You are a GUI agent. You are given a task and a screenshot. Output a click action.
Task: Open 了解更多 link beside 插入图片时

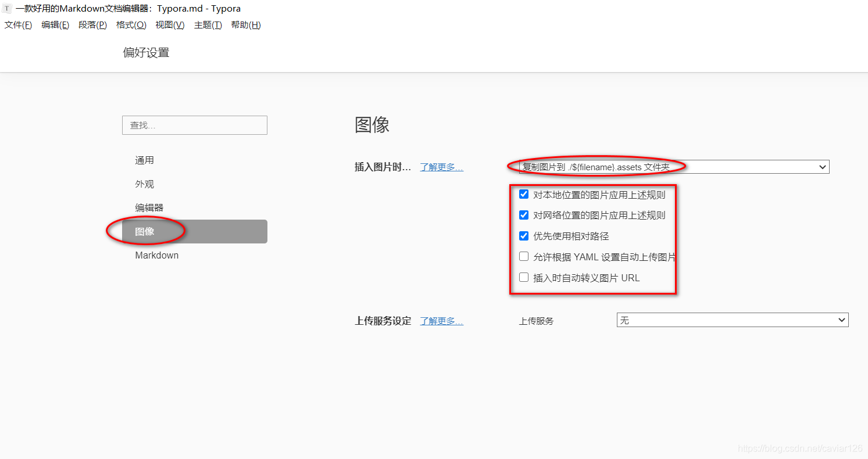[442, 167]
